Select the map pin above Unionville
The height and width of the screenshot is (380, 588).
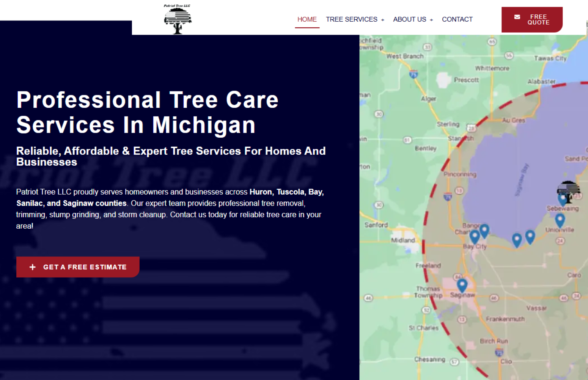pyautogui.click(x=560, y=220)
